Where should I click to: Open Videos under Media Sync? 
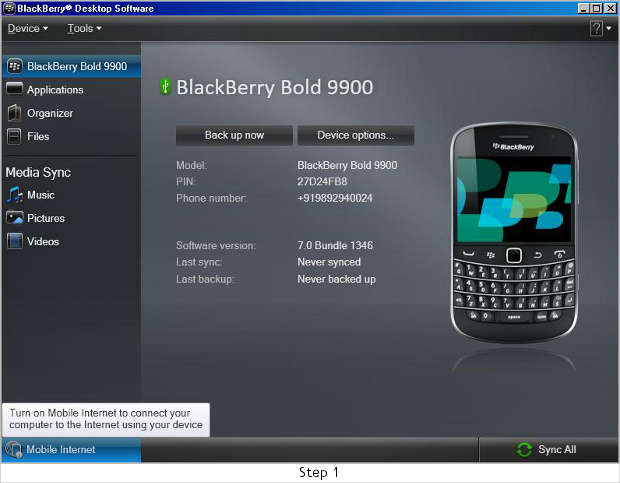click(72, 242)
